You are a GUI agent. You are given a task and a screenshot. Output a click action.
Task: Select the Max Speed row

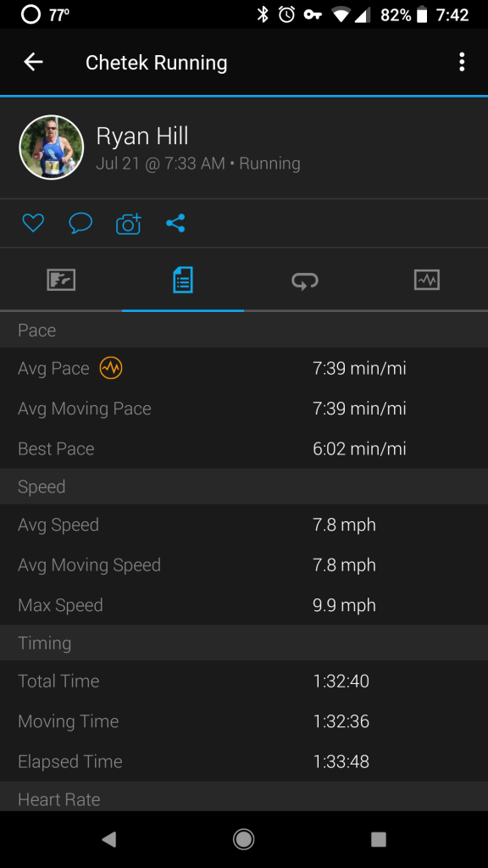(x=244, y=605)
